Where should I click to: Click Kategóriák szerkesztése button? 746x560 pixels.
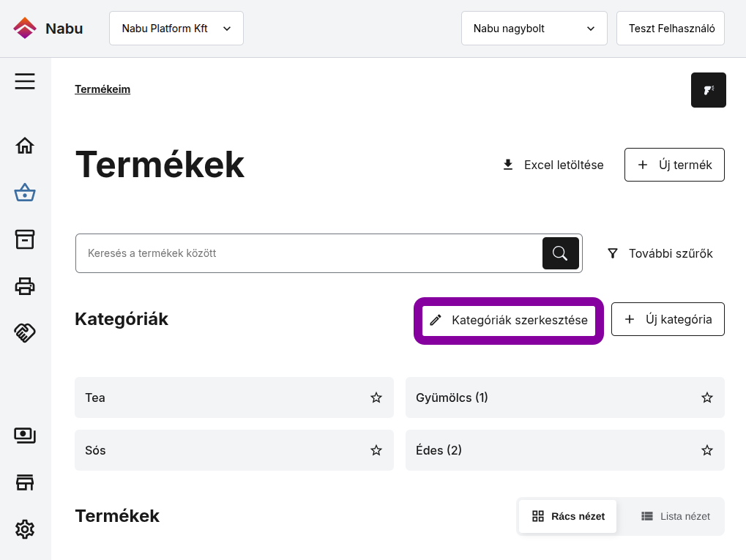click(x=509, y=320)
